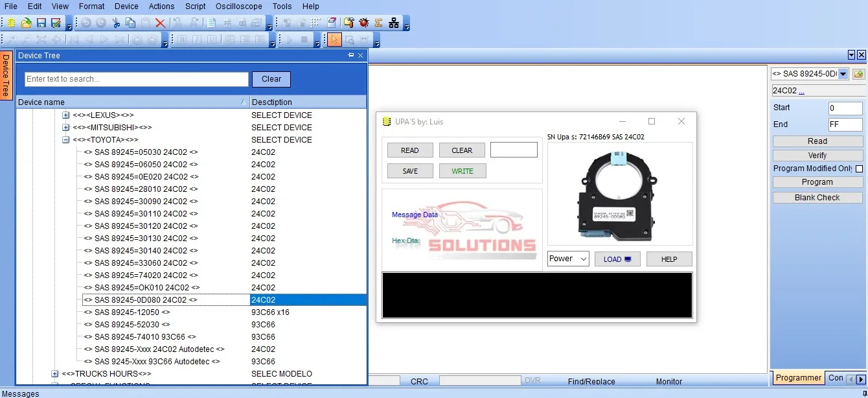Click the scissors cut icon

(x=116, y=23)
